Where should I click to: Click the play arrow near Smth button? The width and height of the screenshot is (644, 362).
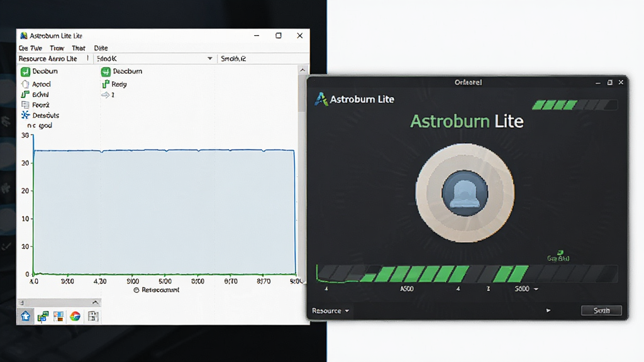(x=548, y=310)
